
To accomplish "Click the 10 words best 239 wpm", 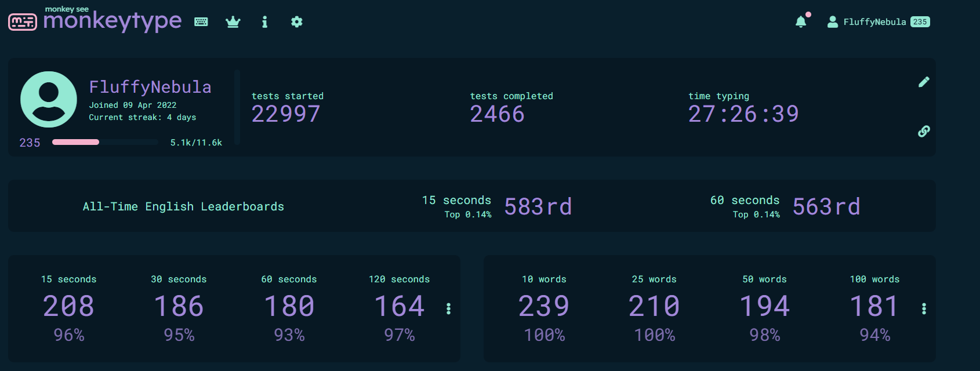I will point(544,306).
